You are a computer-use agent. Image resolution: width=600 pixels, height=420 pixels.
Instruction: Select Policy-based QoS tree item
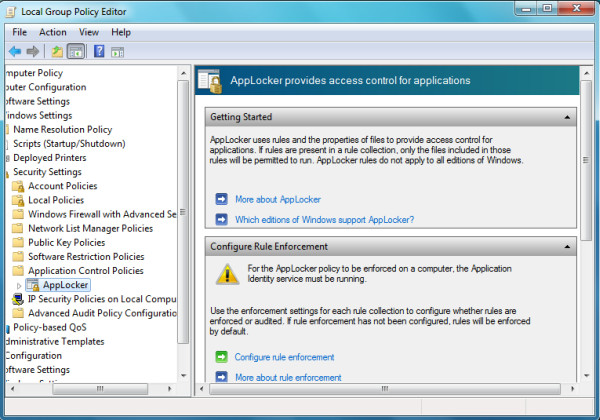[x=50, y=327]
